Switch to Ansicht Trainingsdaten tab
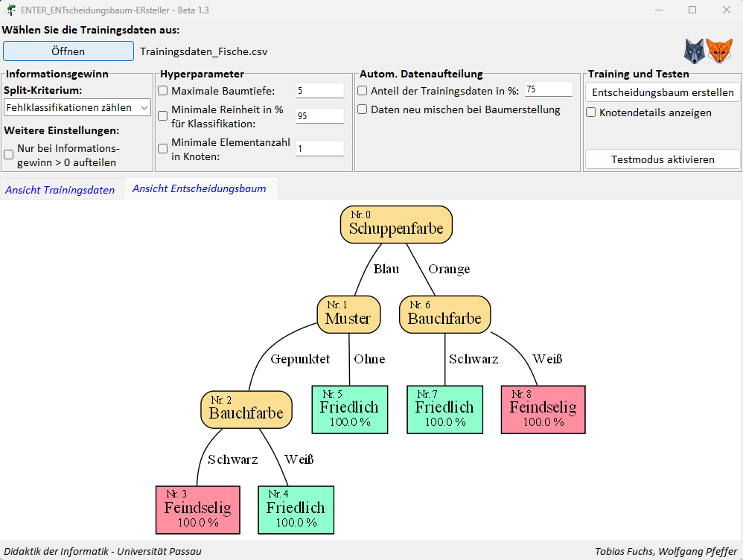The width and height of the screenshot is (743, 560). pos(60,190)
